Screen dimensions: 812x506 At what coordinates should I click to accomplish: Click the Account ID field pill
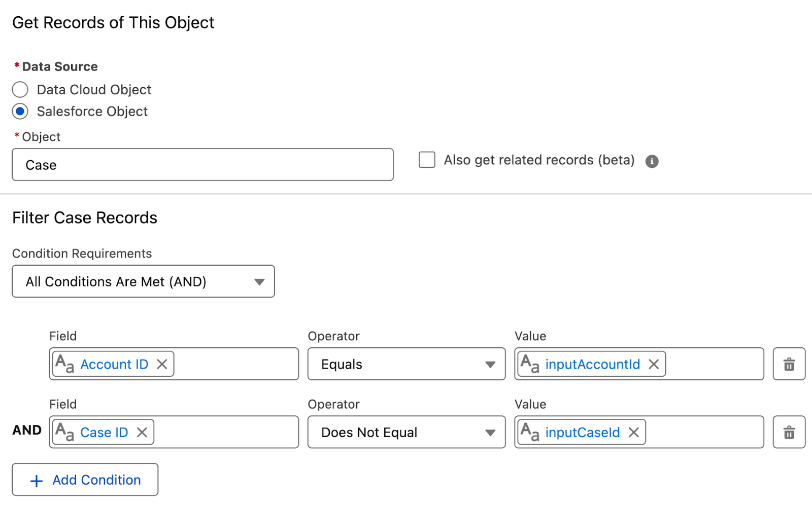[x=114, y=364]
